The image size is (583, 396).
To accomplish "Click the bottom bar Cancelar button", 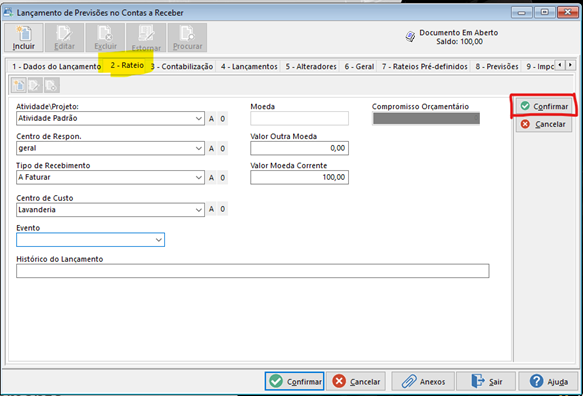I will [x=356, y=381].
